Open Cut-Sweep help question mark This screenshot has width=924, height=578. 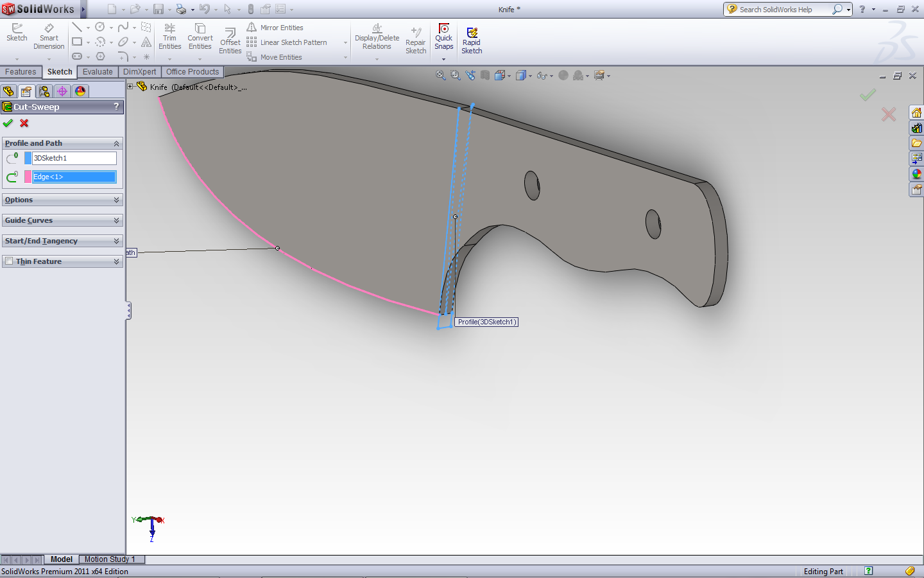pyautogui.click(x=116, y=107)
